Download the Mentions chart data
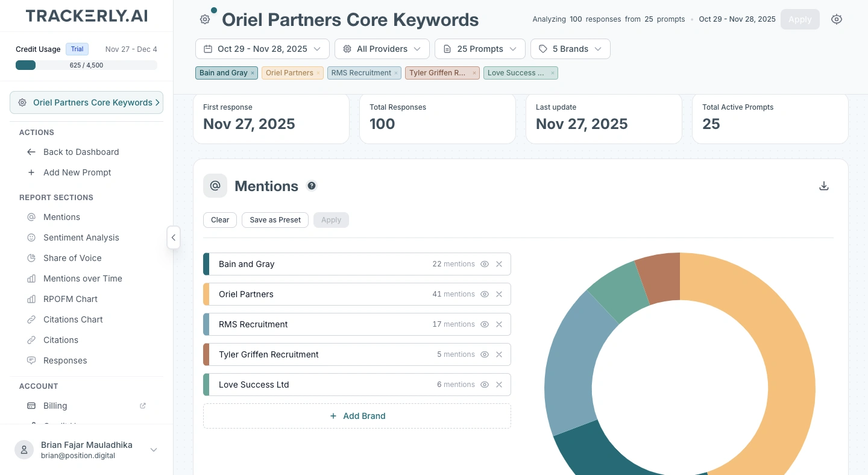This screenshot has width=868, height=475. pyautogui.click(x=824, y=186)
